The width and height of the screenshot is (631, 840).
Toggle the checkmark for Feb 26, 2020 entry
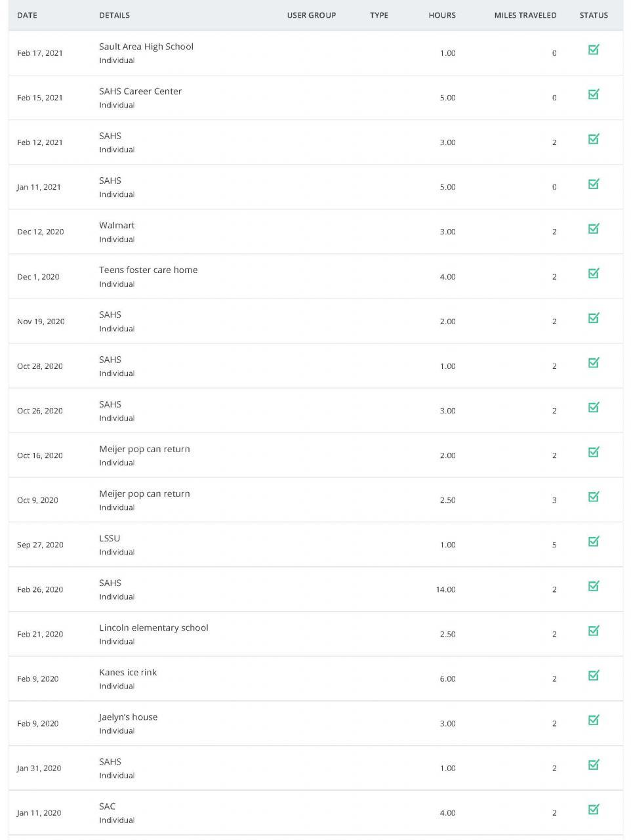coord(594,586)
